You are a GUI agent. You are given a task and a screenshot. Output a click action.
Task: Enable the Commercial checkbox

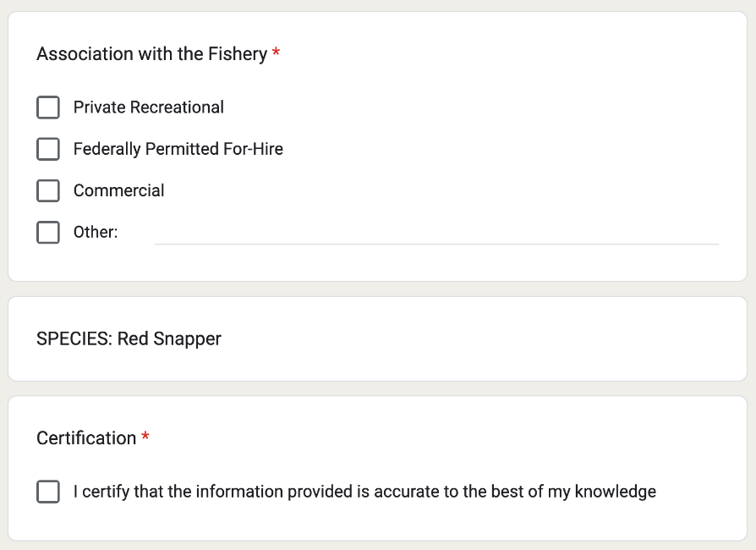click(x=48, y=190)
